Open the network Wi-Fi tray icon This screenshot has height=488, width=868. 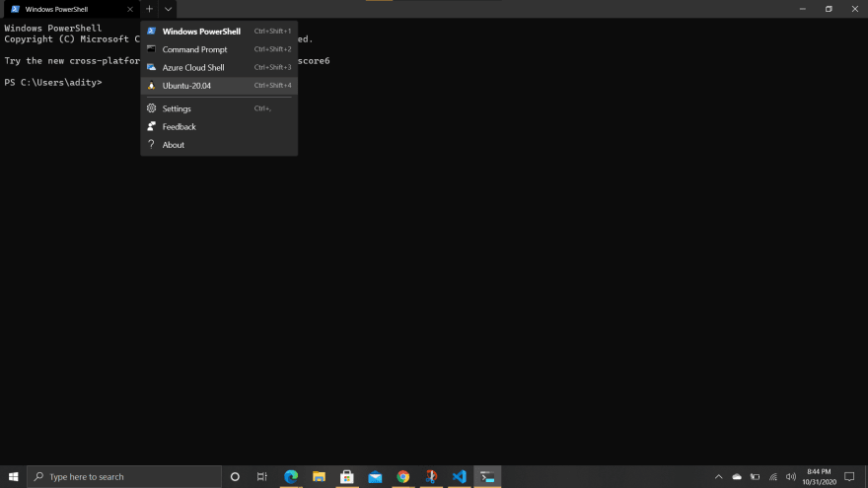(x=773, y=476)
